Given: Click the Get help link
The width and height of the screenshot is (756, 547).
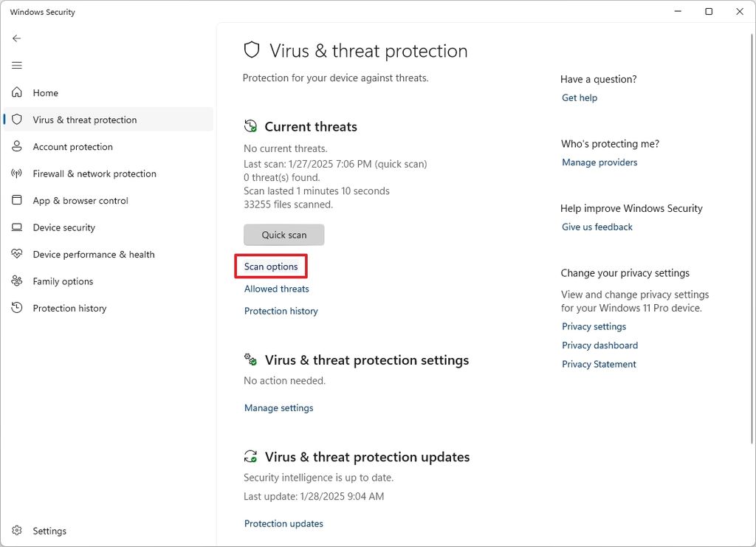Looking at the screenshot, I should [x=579, y=97].
